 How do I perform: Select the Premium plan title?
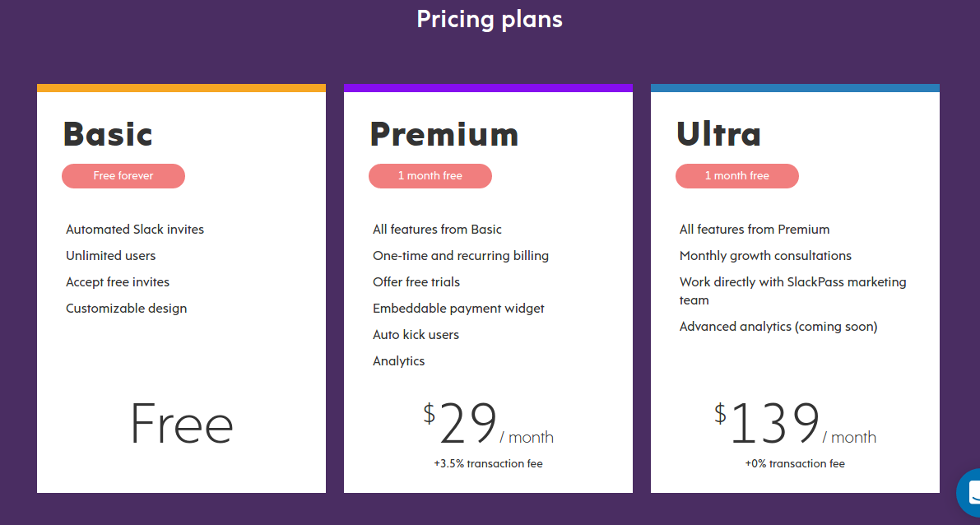pos(444,134)
